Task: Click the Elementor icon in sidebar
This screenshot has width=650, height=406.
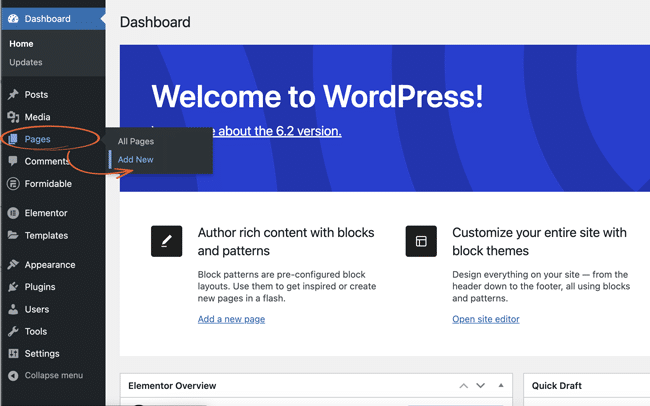Action: point(13,213)
